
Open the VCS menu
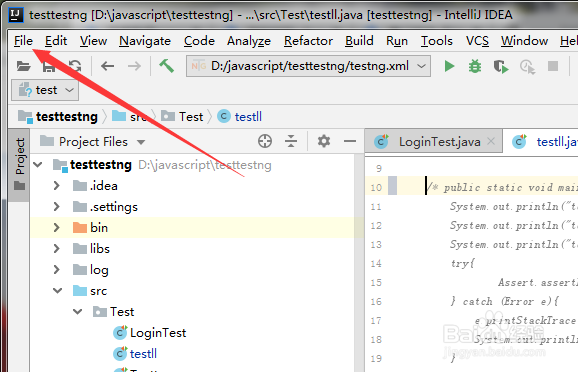tap(477, 41)
